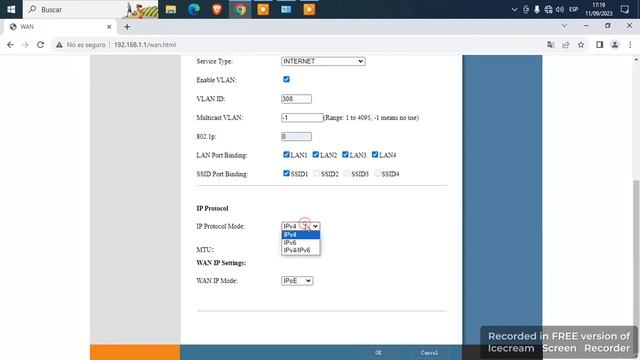Show hidden tray icons
Image resolution: width=640 pixels, height=360 pixels.
514,9
